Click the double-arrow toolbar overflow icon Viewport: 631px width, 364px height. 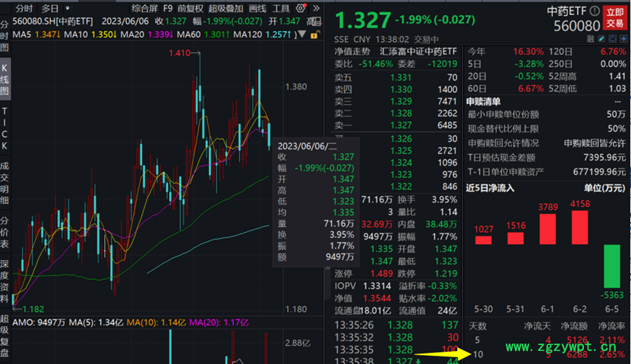coord(312,8)
